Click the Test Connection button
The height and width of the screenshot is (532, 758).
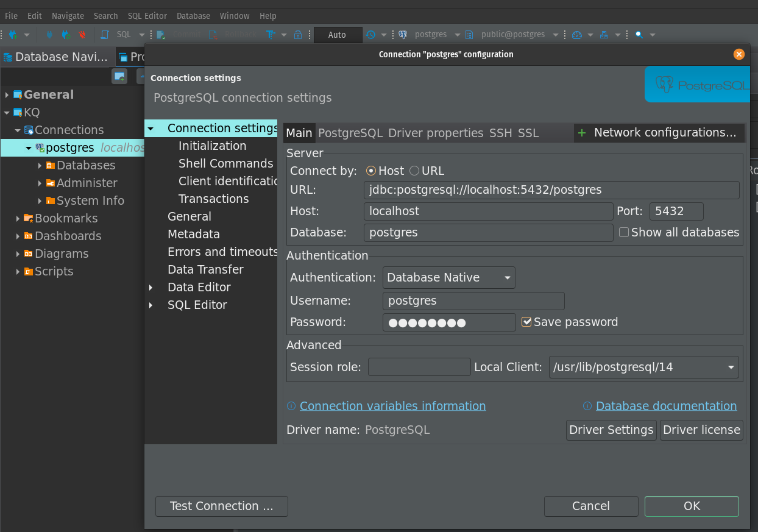tap(222, 506)
